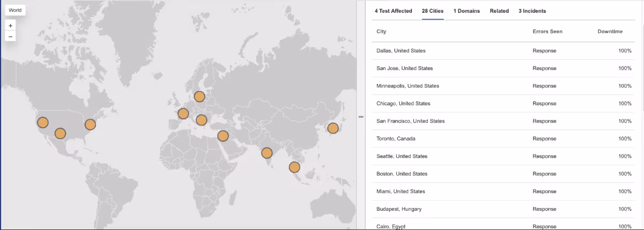
Task: Select the Southeast Asia map marker
Action: [x=294, y=167]
